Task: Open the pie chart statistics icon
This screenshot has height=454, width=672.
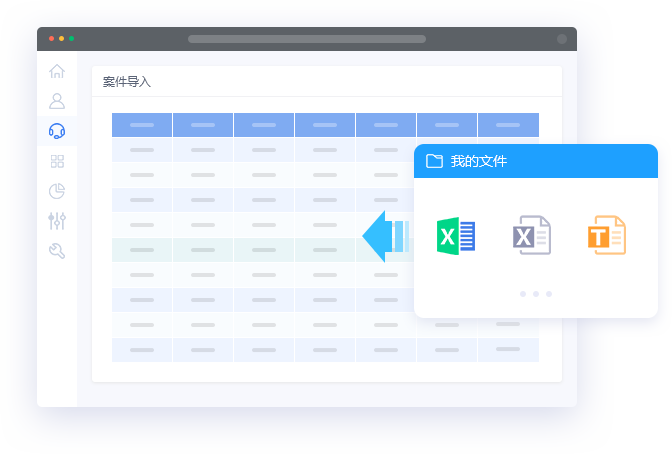Action: 57,191
